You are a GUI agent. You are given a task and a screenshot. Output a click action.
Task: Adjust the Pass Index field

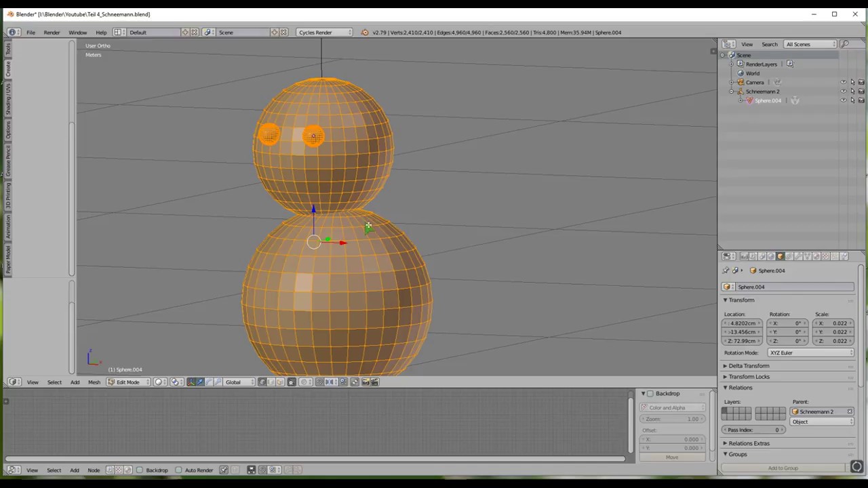pyautogui.click(x=753, y=430)
